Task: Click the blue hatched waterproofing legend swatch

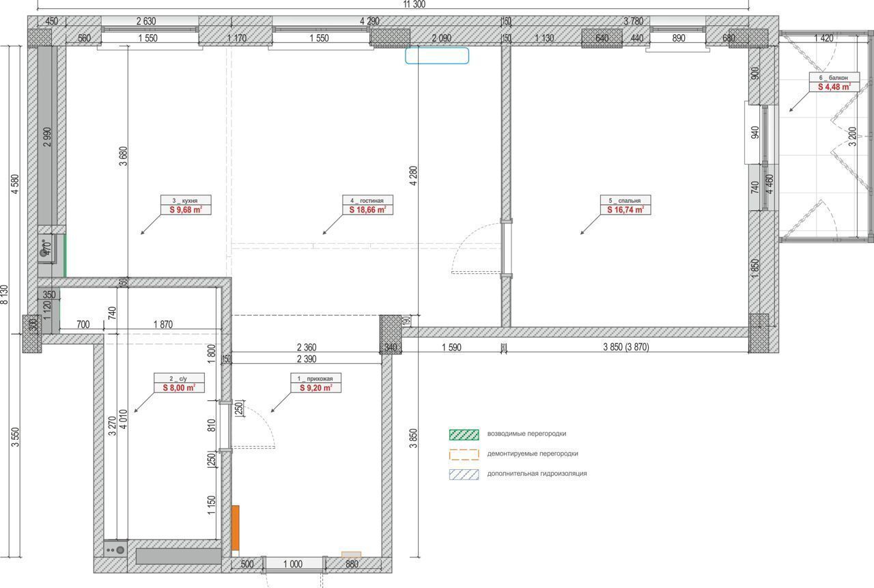Action: pos(464,474)
